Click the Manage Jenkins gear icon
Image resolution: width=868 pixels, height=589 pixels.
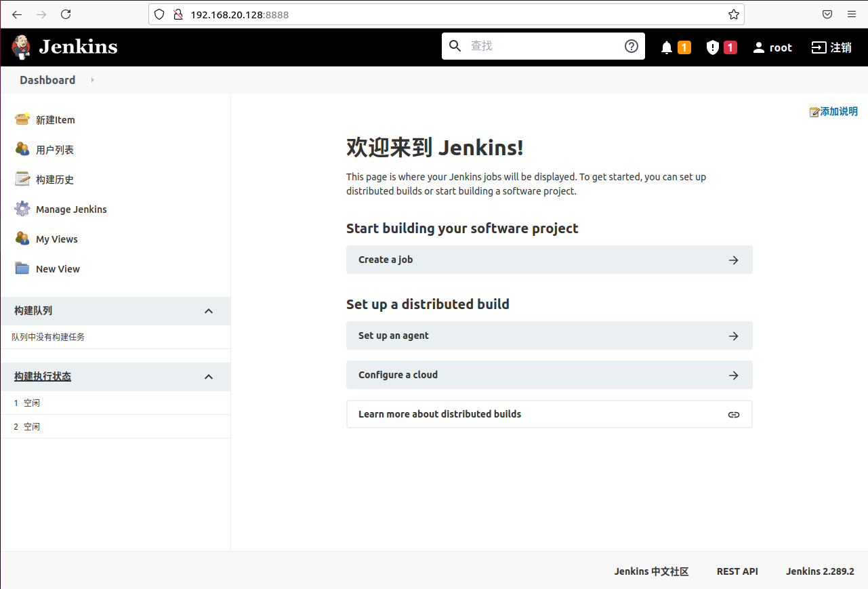[22, 209]
